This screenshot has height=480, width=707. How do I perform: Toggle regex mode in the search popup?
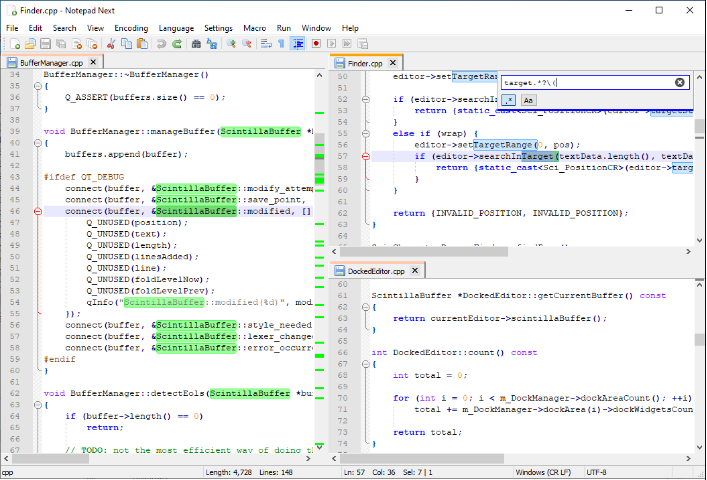tap(509, 100)
